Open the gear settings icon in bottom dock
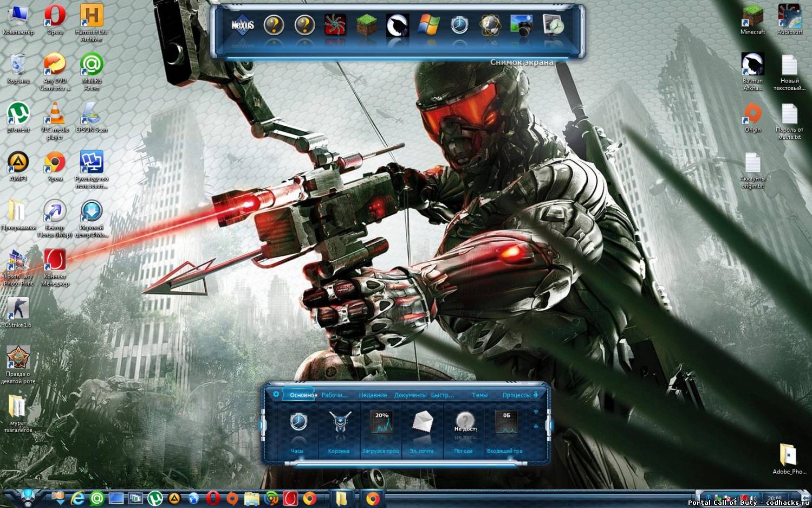The height and width of the screenshot is (508, 812). (276, 394)
